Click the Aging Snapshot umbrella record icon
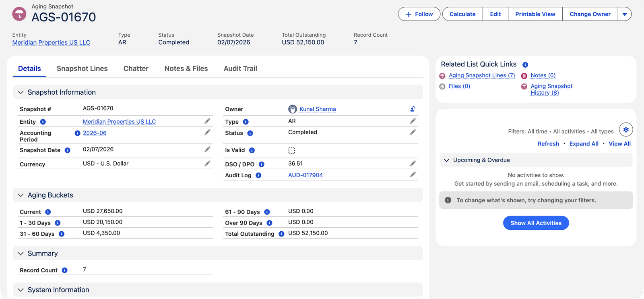Viewport: 644px width, 299px height. [x=19, y=14]
